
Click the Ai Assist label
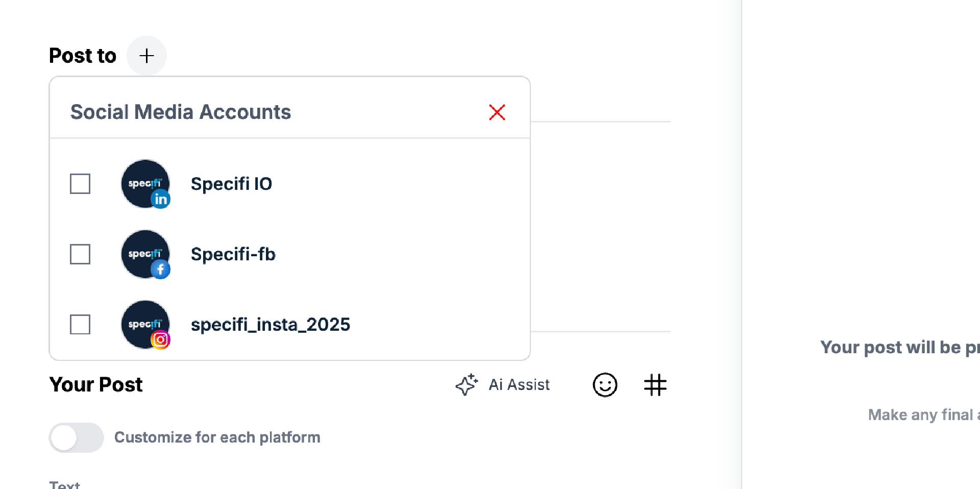pos(519,385)
